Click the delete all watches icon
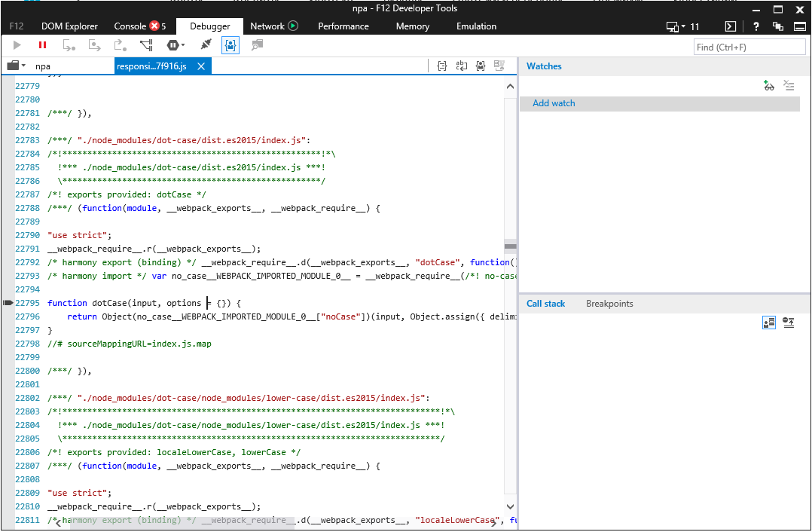This screenshot has width=812, height=532. pyautogui.click(x=789, y=85)
